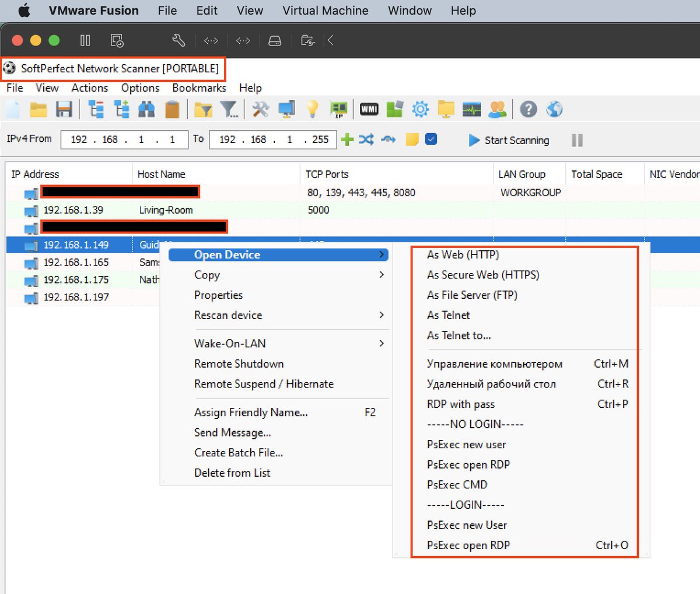The height and width of the screenshot is (594, 700).
Task: Click the question mark help icon
Action: 528,109
